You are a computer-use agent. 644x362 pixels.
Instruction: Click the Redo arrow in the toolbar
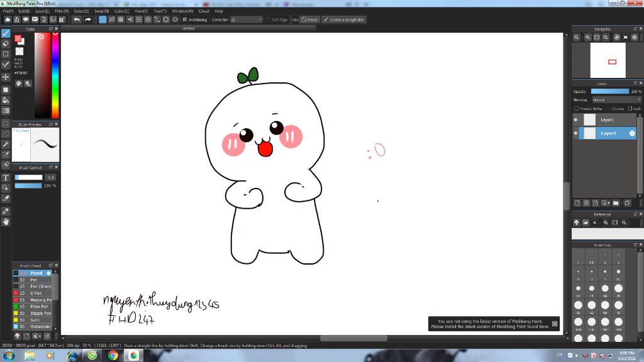pyautogui.click(x=88, y=19)
